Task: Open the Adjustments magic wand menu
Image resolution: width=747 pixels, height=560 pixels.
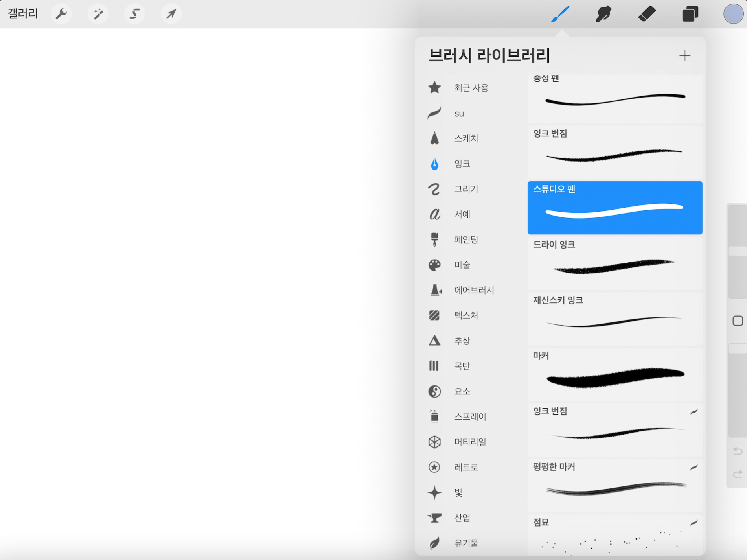Action: [x=98, y=14]
